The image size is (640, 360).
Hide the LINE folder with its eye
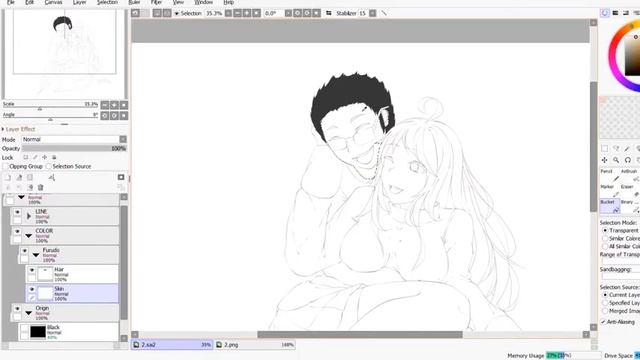click(x=17, y=212)
